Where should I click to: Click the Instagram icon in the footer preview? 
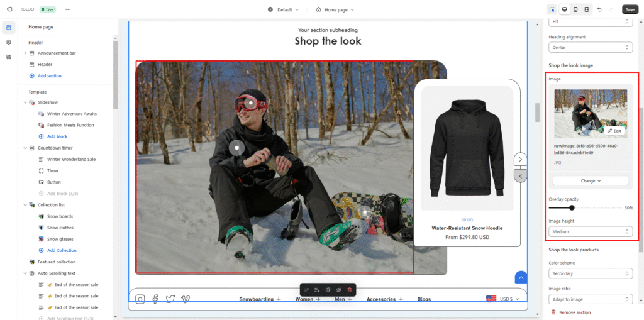pyautogui.click(x=140, y=299)
